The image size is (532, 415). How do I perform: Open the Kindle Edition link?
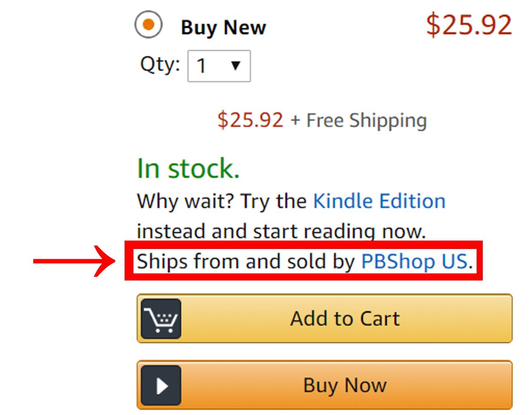tap(379, 201)
